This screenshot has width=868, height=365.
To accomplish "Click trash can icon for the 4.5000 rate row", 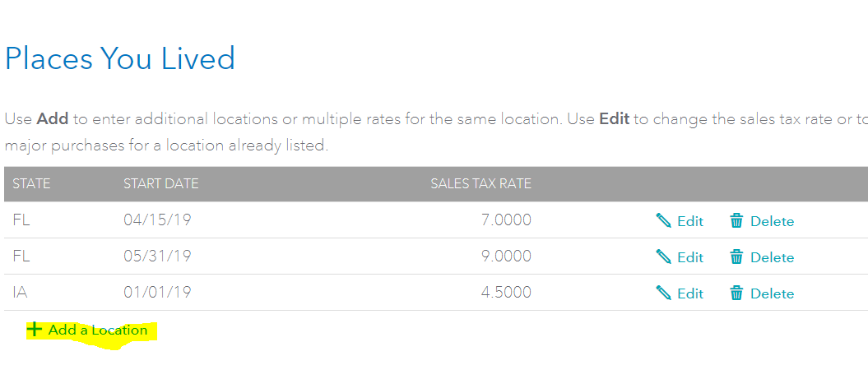I will [736, 293].
